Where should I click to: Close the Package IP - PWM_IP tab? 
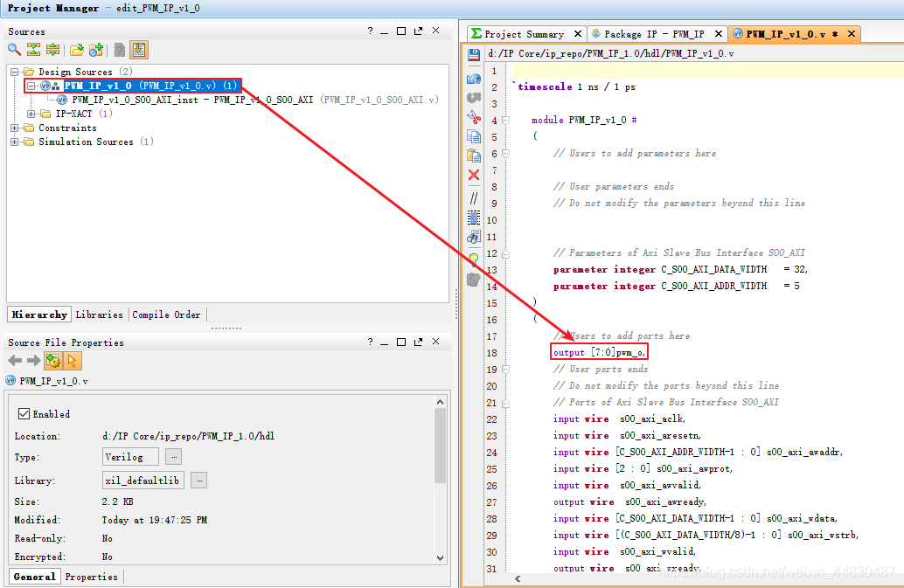719,34
